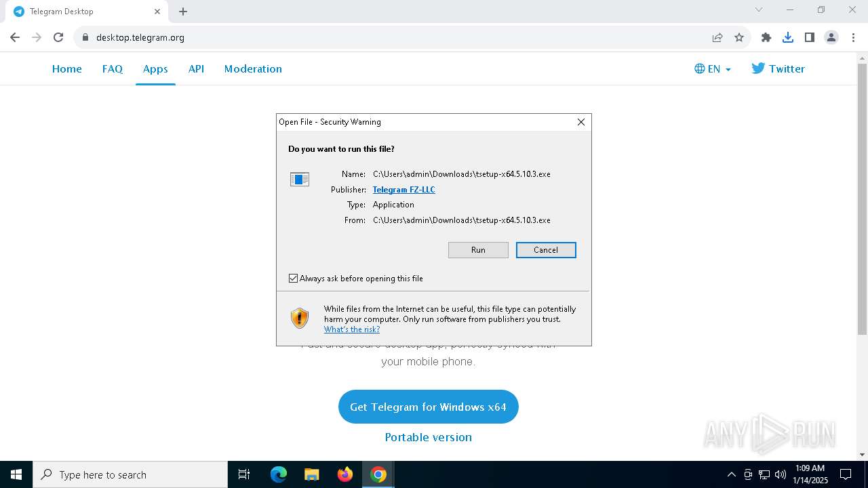This screenshot has width=868, height=488.
Task: Open the API menu item
Action: pyautogui.click(x=197, y=68)
